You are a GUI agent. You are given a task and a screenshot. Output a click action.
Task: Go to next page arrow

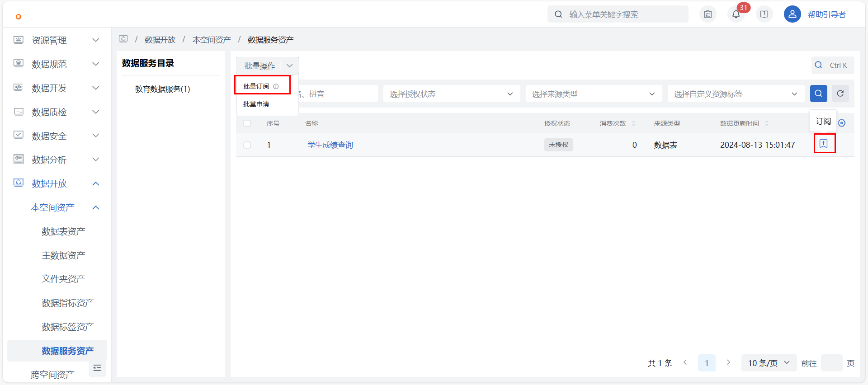point(728,362)
